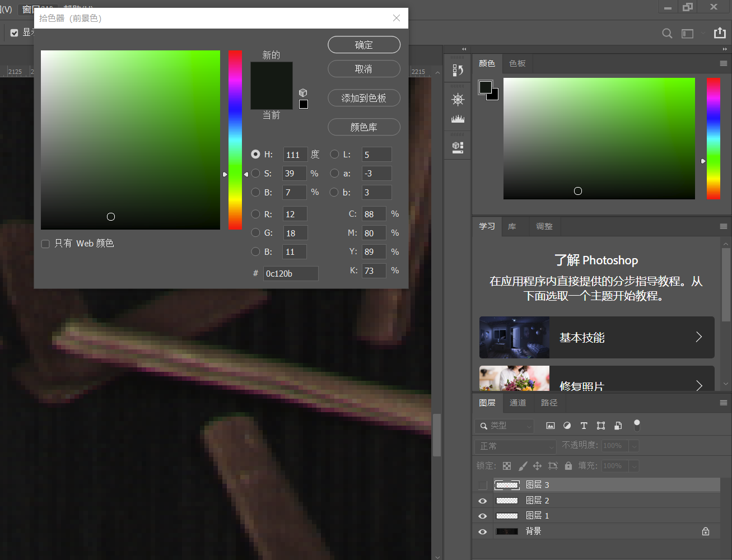Click the 确定 button
The width and height of the screenshot is (732, 560).
tap(364, 45)
